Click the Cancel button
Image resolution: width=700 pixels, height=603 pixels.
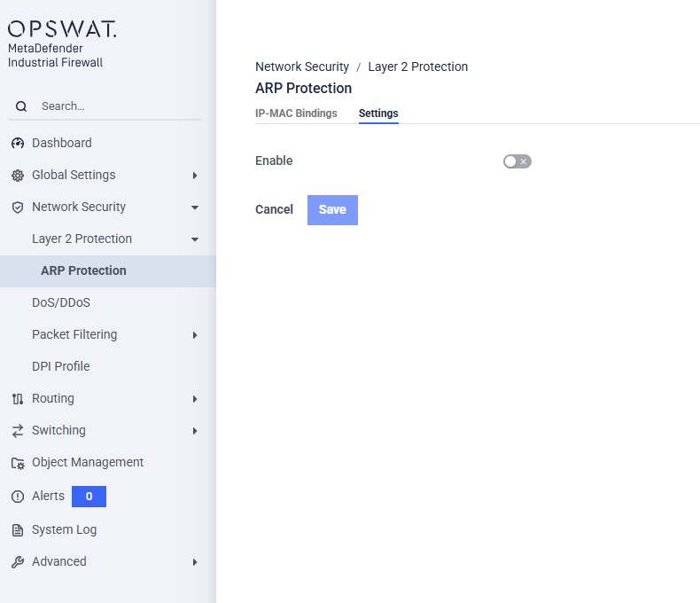(274, 210)
